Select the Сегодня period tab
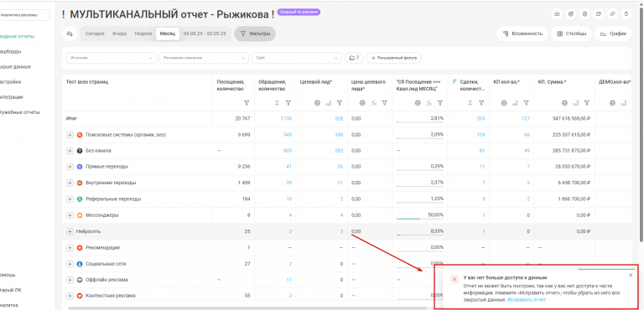644x310 pixels. 95,34
